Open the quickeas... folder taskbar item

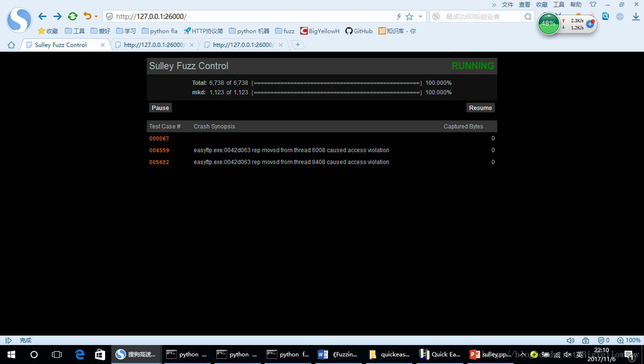(388, 354)
